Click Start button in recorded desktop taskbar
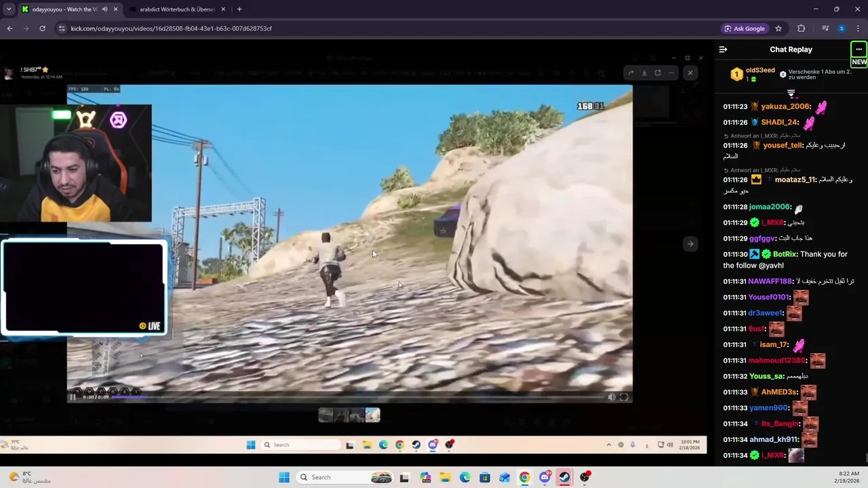This screenshot has height=488, width=868. (x=251, y=445)
